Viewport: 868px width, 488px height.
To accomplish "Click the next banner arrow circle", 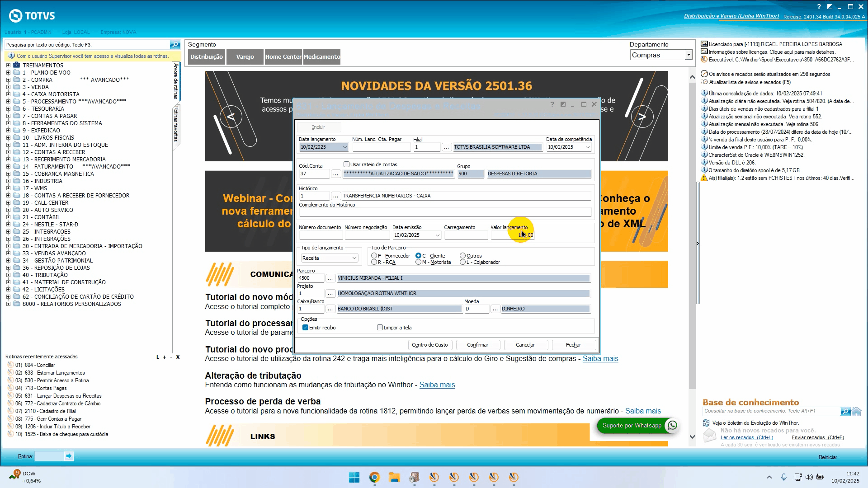I will click(x=642, y=117).
